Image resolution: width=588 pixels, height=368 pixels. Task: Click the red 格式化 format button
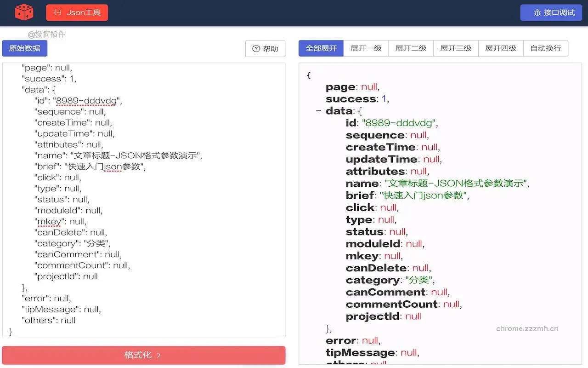click(143, 355)
